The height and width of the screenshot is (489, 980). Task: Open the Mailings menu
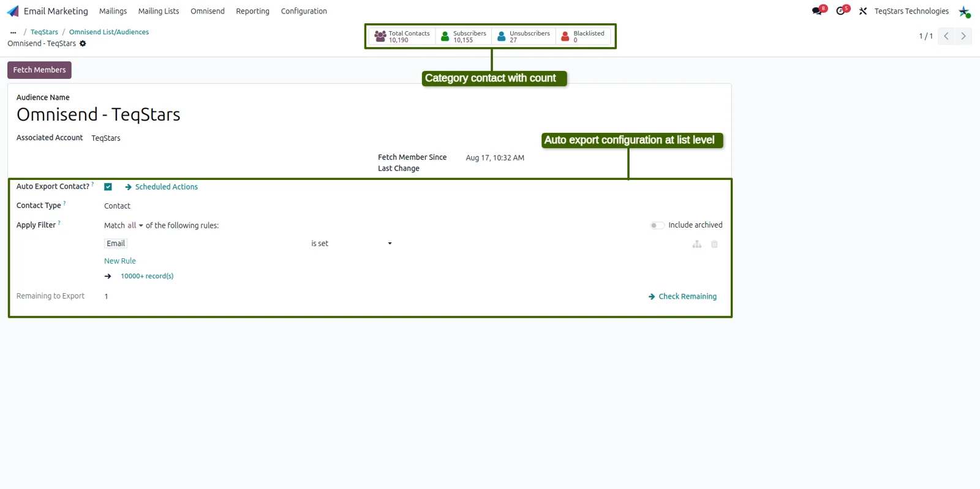tap(113, 11)
